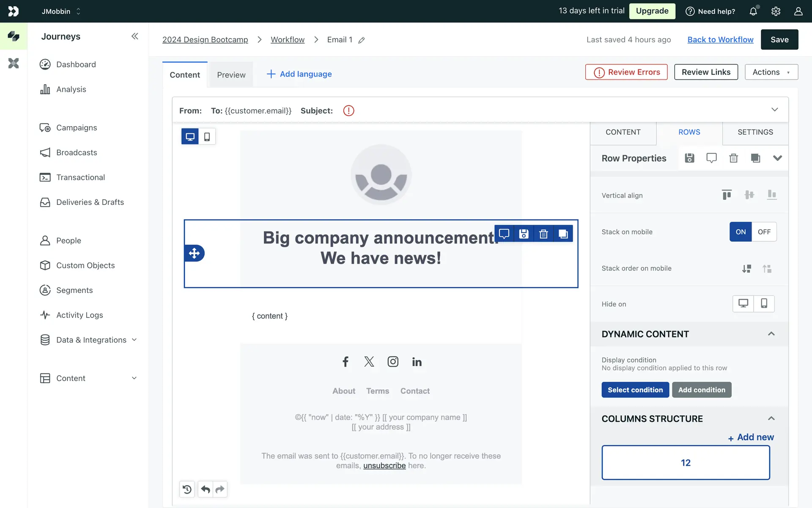Screen dimensions: 812x508
Task: Click pencil icon to rename Email 1
Action: point(362,40)
